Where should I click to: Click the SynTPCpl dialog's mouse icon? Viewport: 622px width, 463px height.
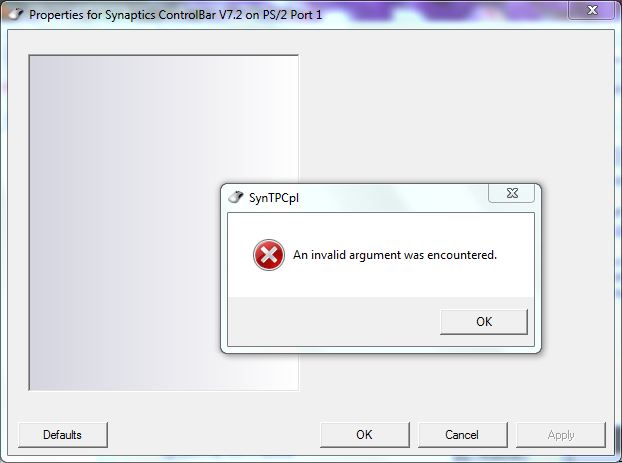tap(236, 197)
